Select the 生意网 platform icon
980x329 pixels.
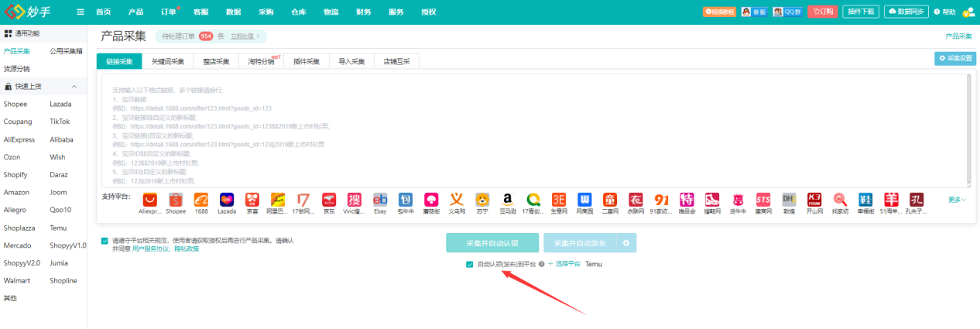pos(559,200)
